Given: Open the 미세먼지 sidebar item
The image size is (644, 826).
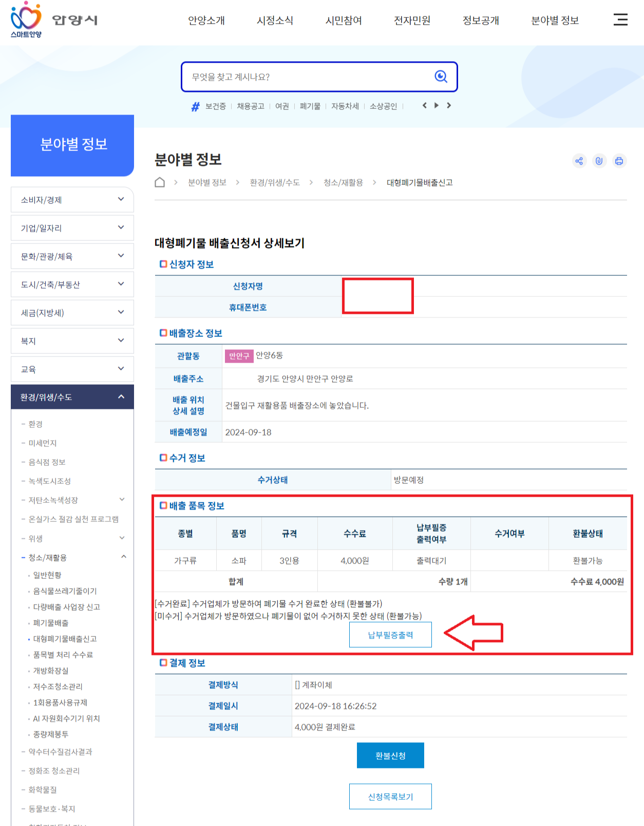Looking at the screenshot, I should pyautogui.click(x=43, y=443).
